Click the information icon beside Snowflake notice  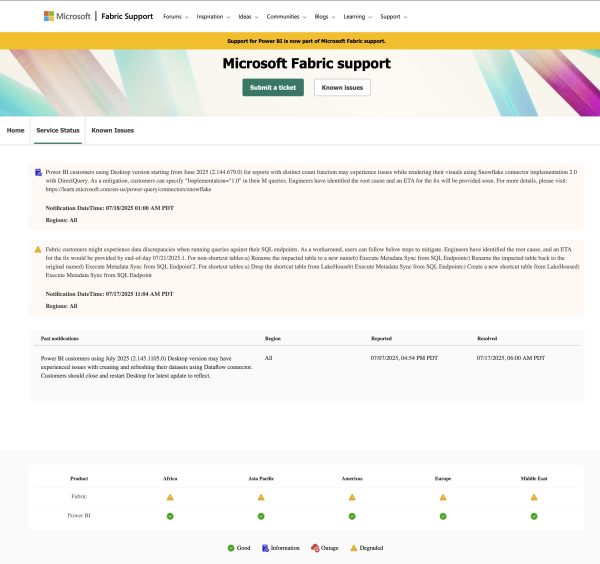pos(38,173)
